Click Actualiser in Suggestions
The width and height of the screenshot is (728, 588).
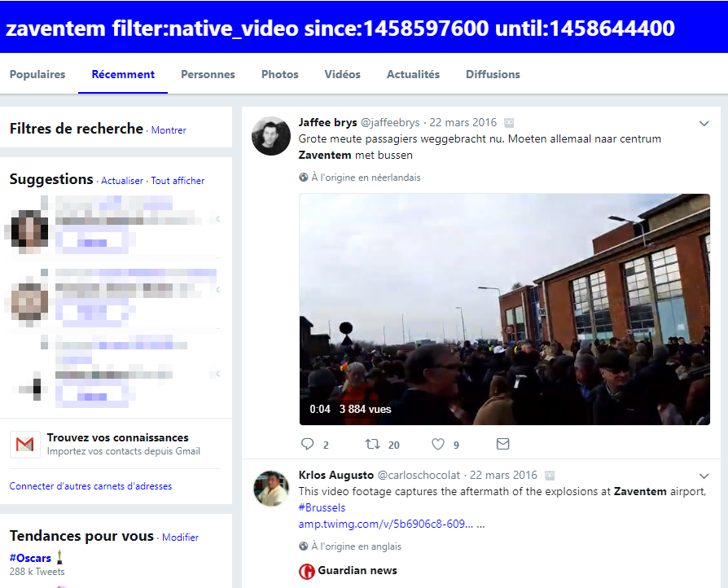tap(122, 181)
